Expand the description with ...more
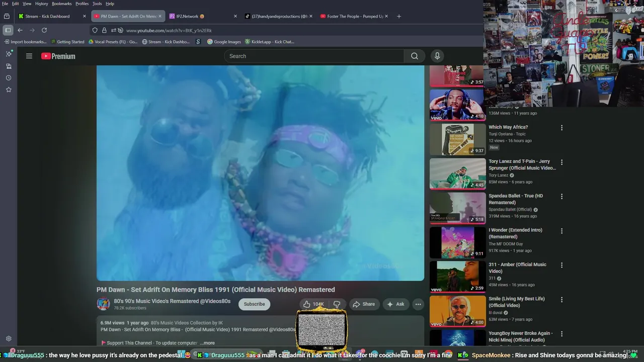Image resolution: width=644 pixels, height=362 pixels. click(x=207, y=343)
